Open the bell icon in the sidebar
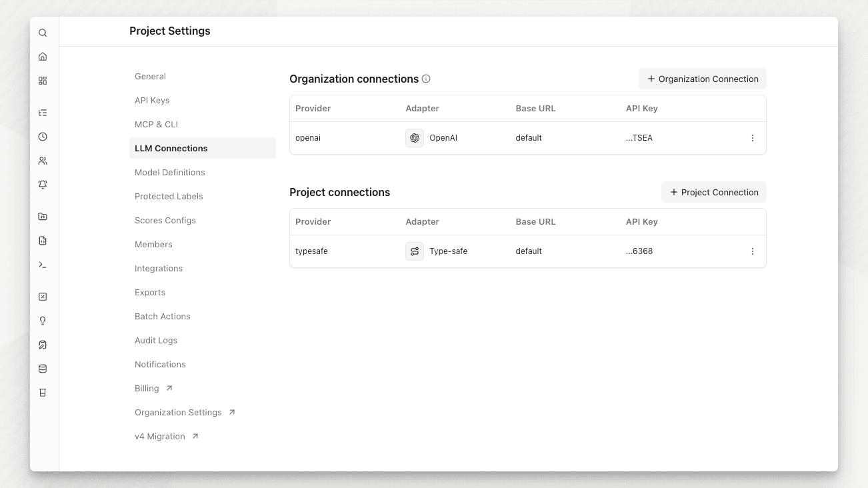The image size is (868, 488). (43, 185)
